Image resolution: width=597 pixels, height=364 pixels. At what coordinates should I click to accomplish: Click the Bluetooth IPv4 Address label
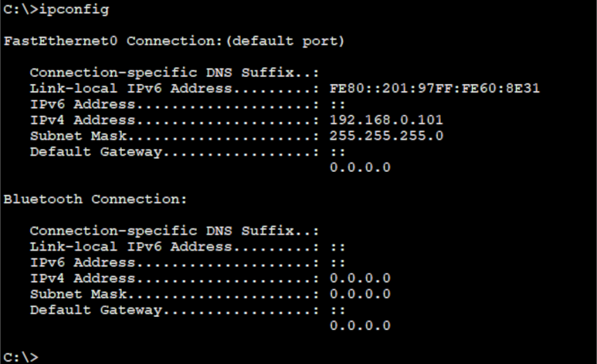click(x=82, y=278)
